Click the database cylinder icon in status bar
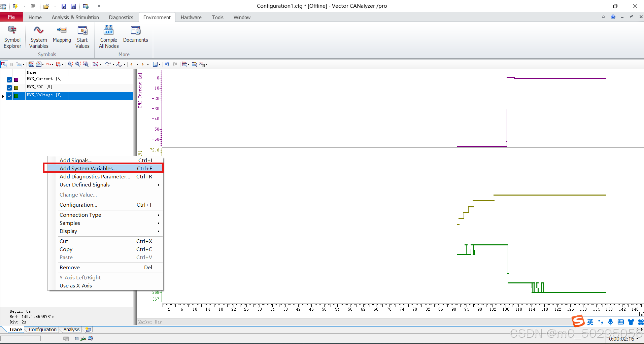644x344 pixels. [x=76, y=339]
